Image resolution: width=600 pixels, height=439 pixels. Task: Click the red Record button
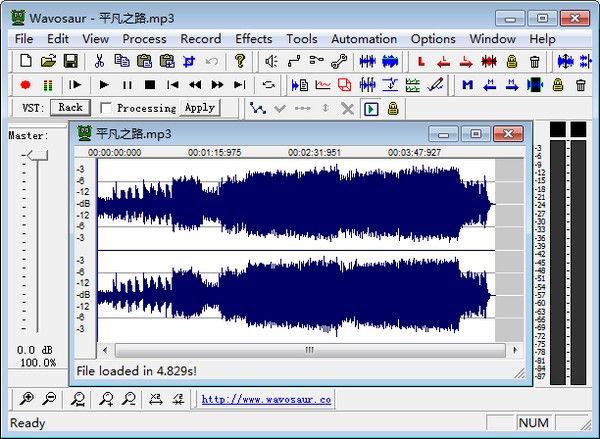click(x=26, y=85)
